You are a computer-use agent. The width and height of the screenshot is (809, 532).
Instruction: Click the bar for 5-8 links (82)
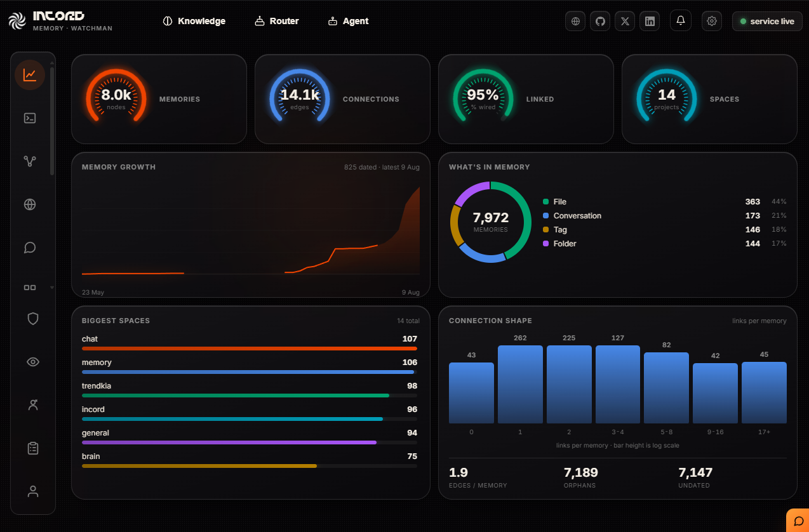point(667,388)
